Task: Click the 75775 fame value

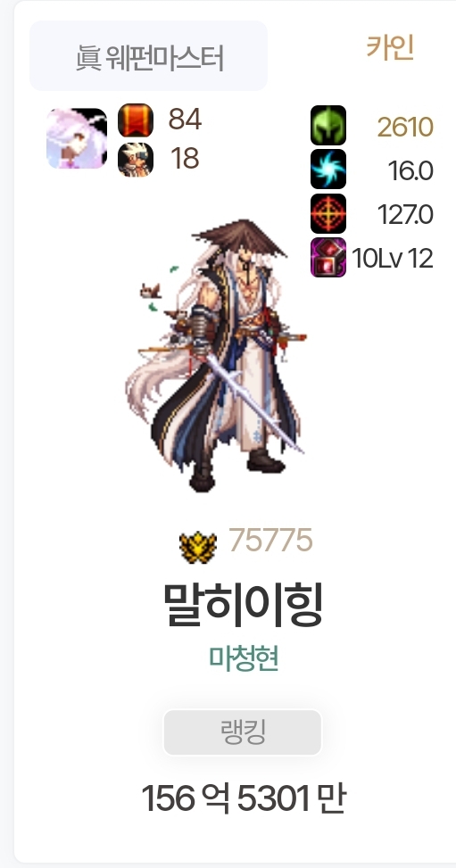Action: [x=270, y=541]
